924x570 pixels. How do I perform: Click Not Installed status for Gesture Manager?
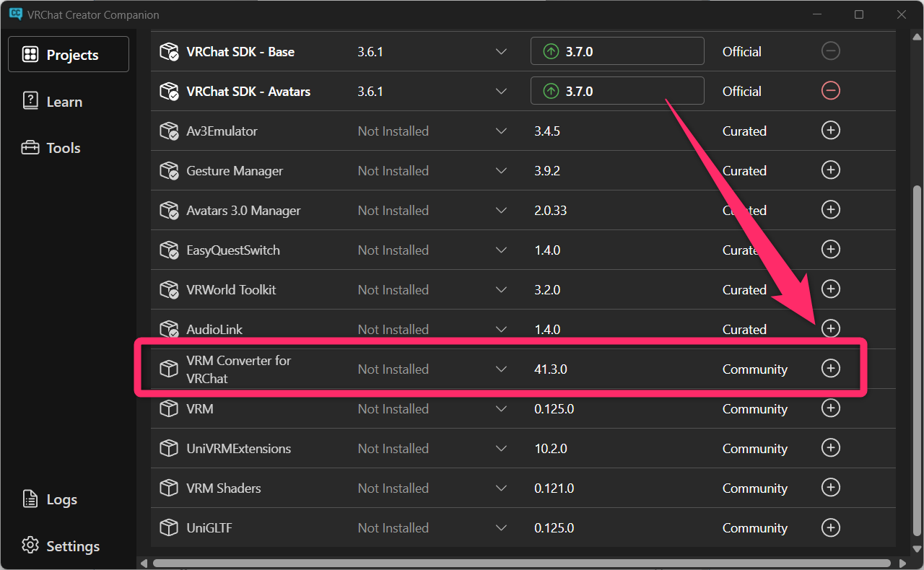(x=393, y=171)
